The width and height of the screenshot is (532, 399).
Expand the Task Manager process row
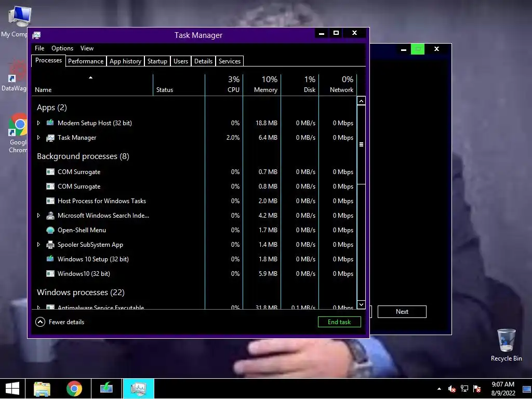click(x=38, y=137)
